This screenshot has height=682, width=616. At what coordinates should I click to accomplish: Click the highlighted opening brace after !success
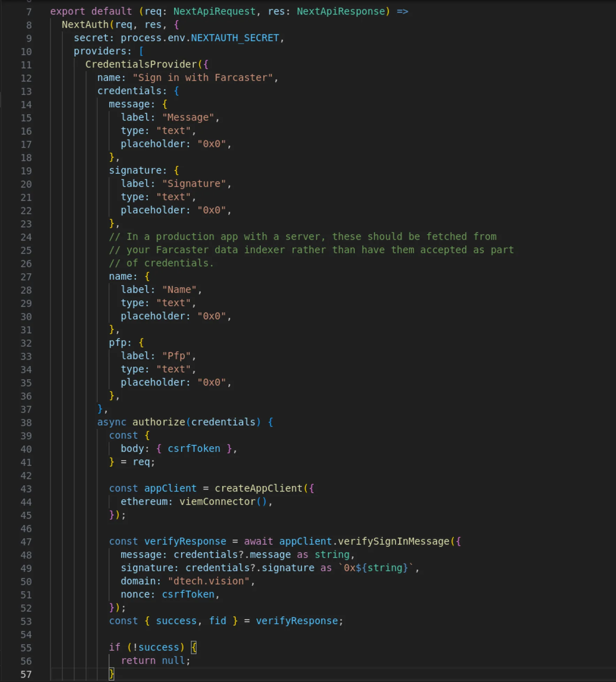pos(194,647)
